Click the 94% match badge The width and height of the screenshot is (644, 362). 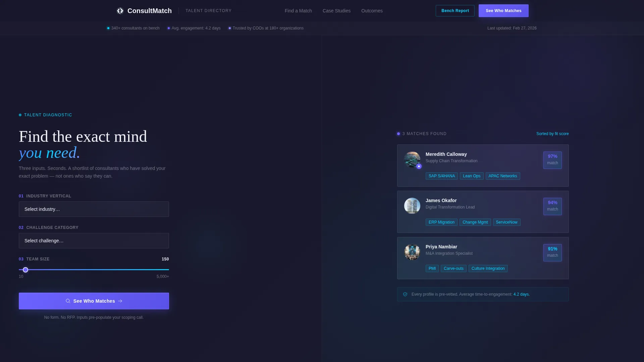point(552,206)
